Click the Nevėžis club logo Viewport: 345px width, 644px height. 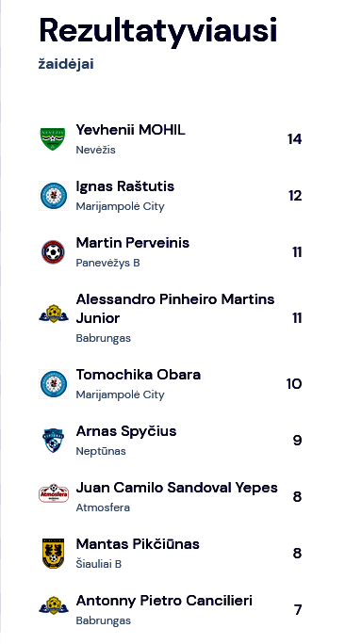tap(53, 139)
